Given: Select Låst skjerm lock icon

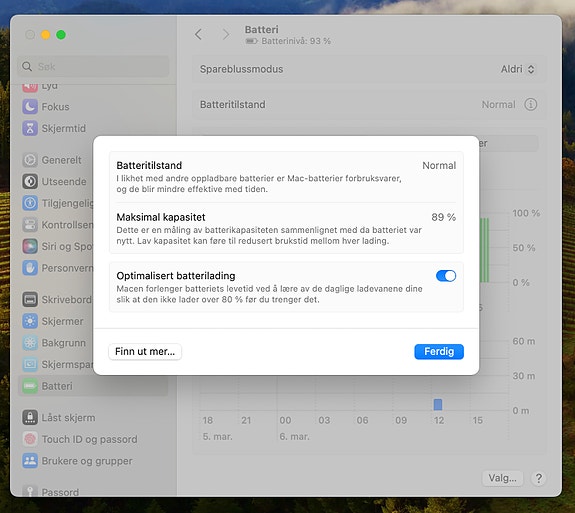Looking at the screenshot, I should pos(30,417).
